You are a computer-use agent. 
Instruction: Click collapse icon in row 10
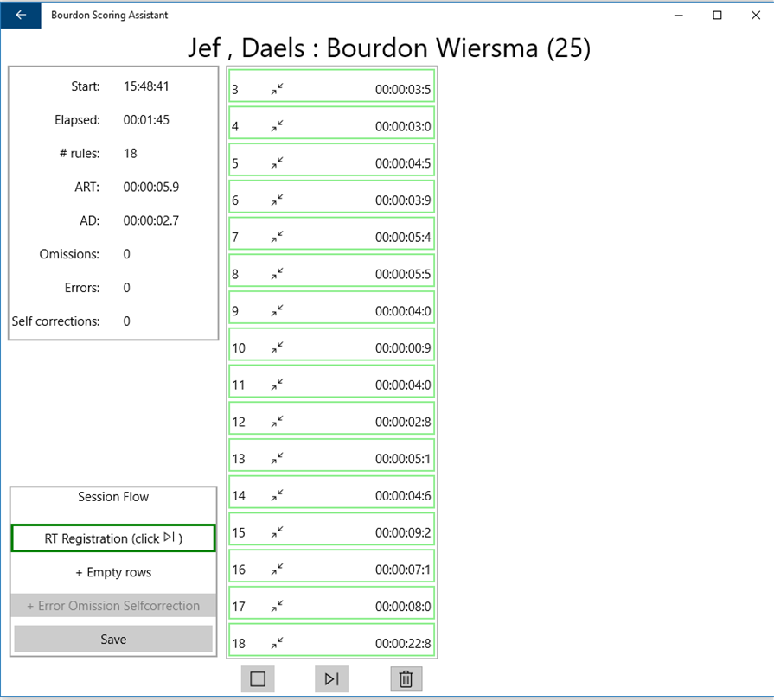(277, 347)
